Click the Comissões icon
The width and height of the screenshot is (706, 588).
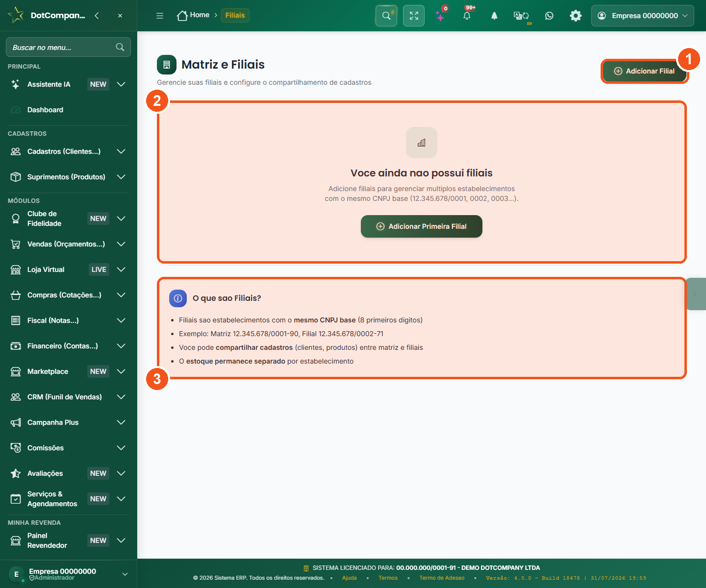(x=16, y=448)
